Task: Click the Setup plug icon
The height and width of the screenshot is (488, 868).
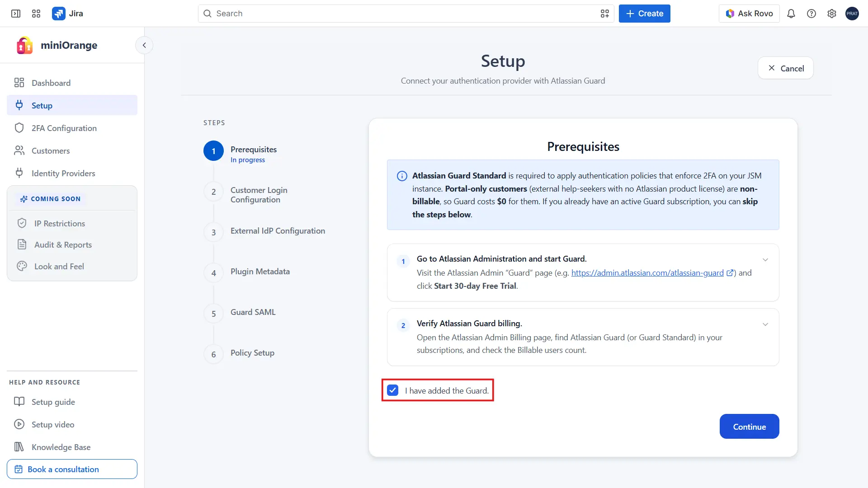Action: (19, 105)
